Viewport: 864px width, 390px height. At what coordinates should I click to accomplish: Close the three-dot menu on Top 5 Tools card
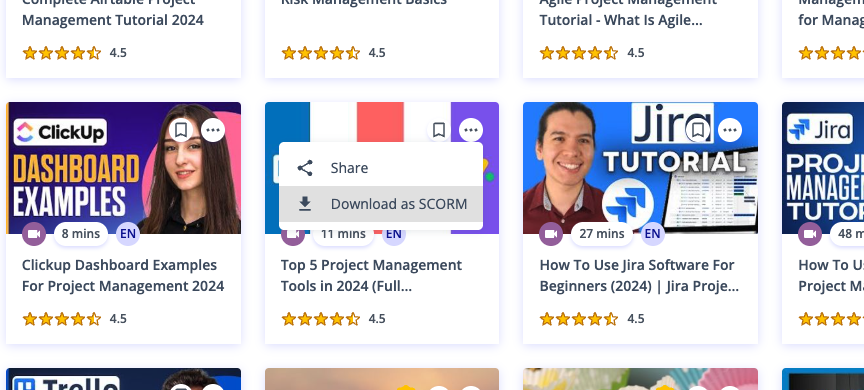pyautogui.click(x=471, y=131)
